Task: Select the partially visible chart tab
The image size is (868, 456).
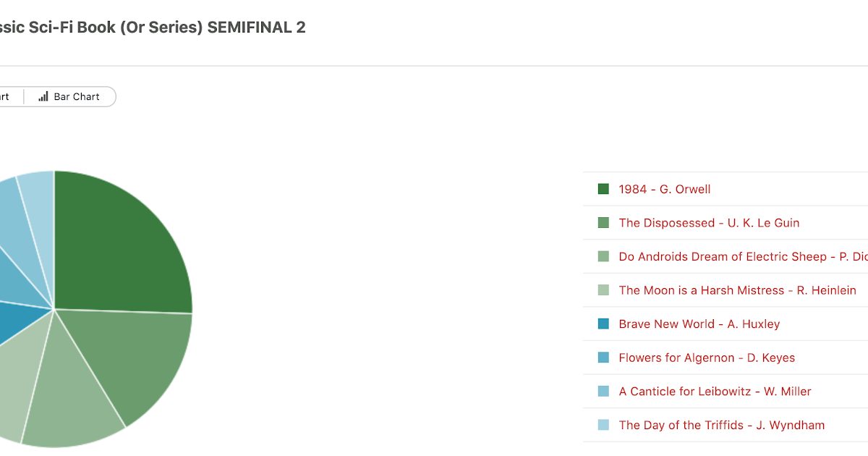Action: [7, 96]
